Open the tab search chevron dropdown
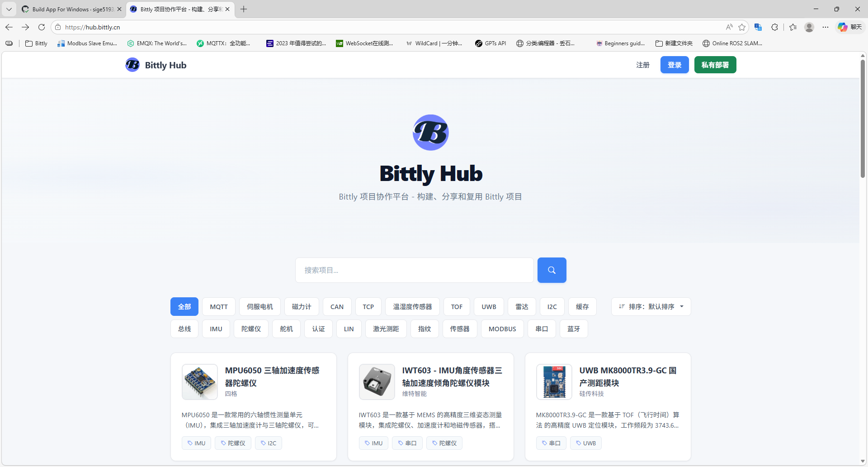Screen dimensions: 868x467 tap(9, 9)
